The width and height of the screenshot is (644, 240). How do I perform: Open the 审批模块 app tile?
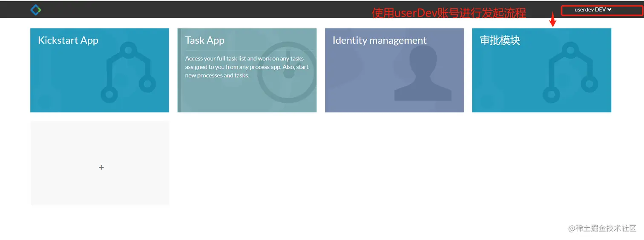[542, 70]
